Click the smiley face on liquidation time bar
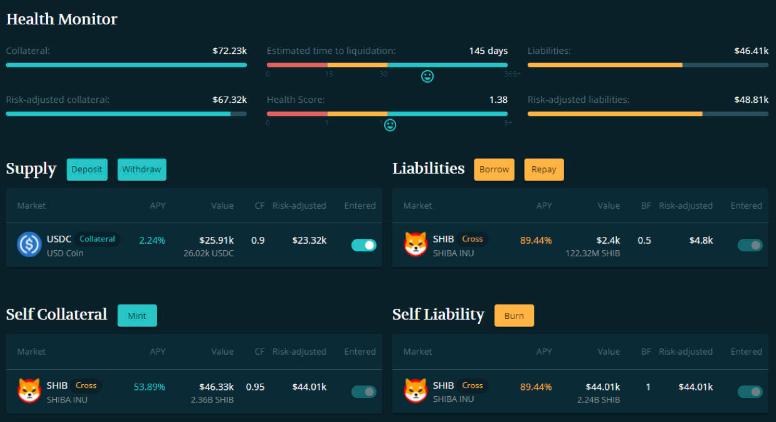Viewport: 776px width, 422px height. (427, 77)
